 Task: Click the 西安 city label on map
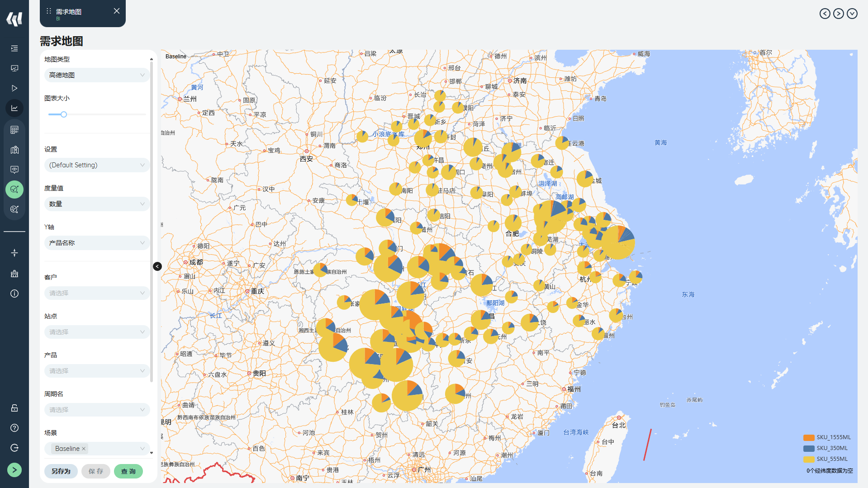click(x=306, y=159)
